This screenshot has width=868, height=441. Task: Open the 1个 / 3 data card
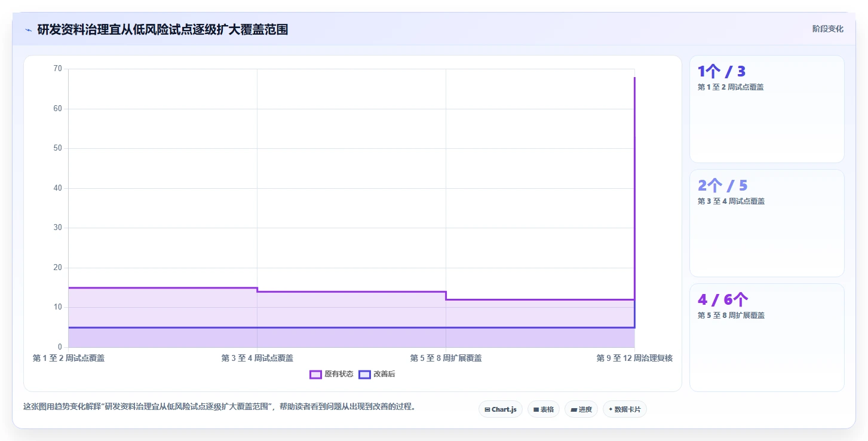tap(766, 109)
